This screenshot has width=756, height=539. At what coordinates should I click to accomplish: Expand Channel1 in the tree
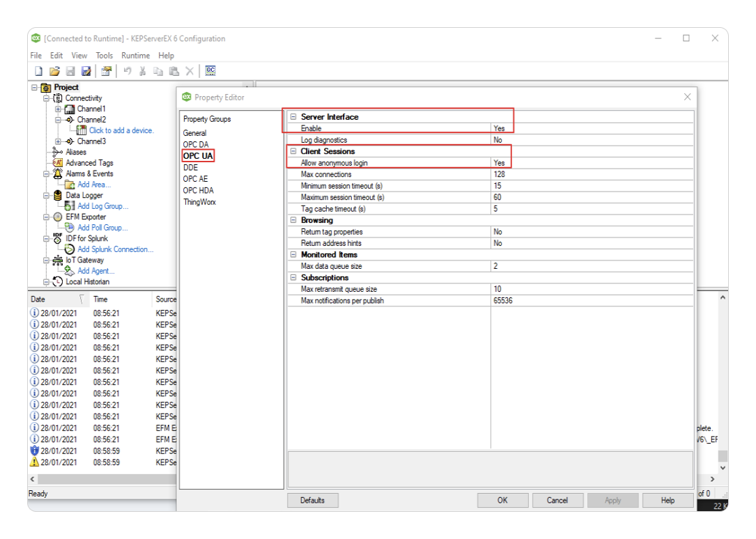58,109
